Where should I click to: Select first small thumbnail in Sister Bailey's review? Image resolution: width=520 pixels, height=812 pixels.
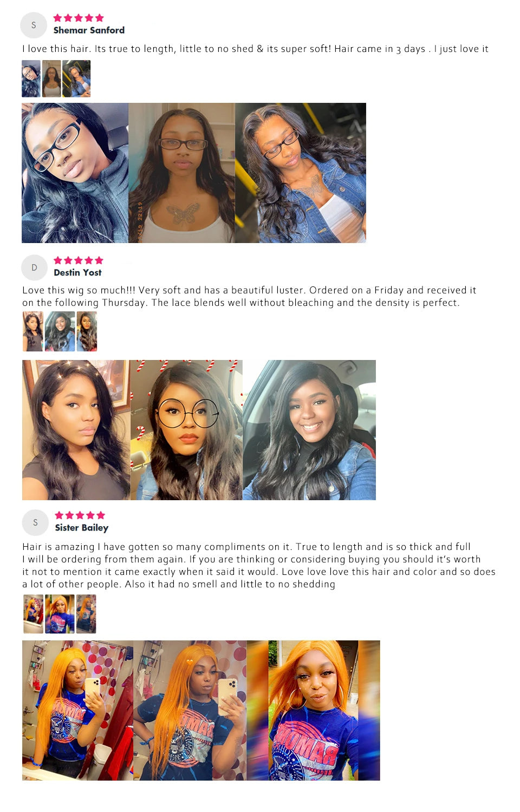tap(33, 614)
